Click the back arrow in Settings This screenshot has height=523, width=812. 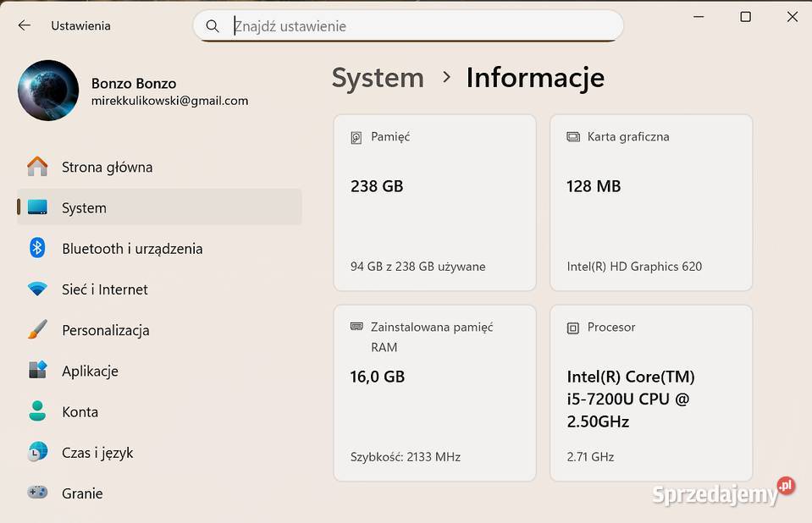[x=24, y=25]
